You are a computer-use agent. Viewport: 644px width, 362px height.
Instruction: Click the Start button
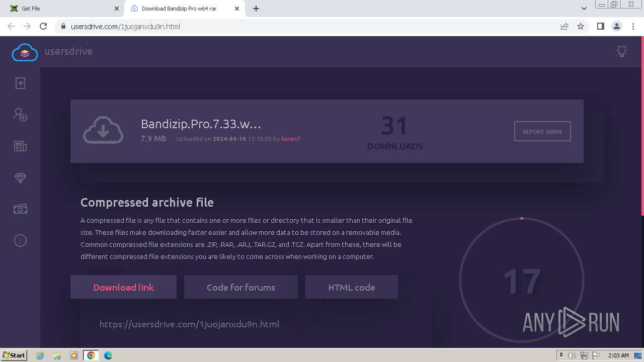(14, 355)
